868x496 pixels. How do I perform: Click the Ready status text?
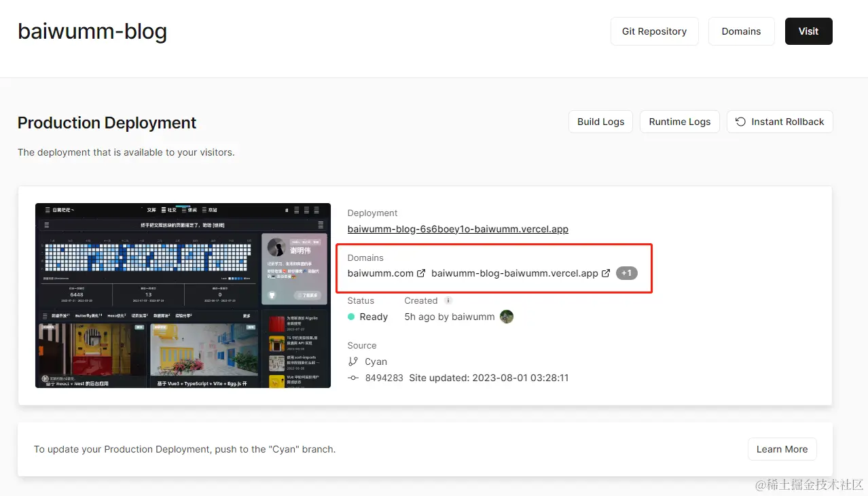coord(374,317)
